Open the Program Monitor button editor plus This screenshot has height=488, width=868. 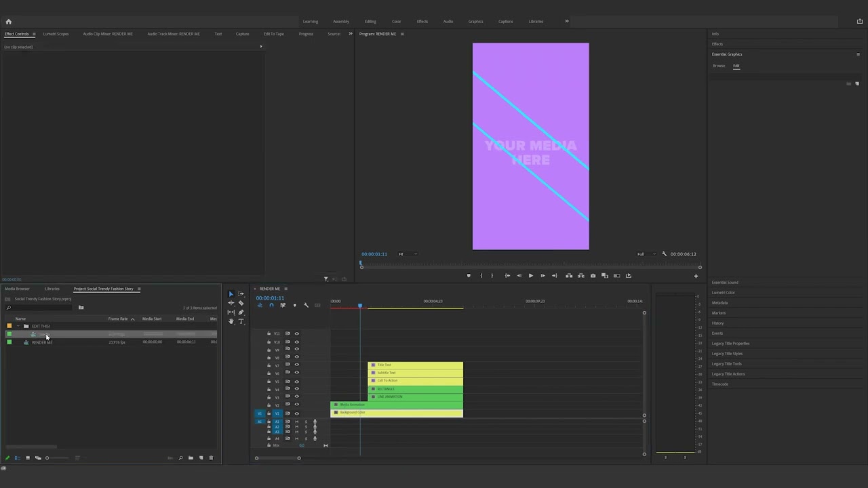(x=695, y=276)
